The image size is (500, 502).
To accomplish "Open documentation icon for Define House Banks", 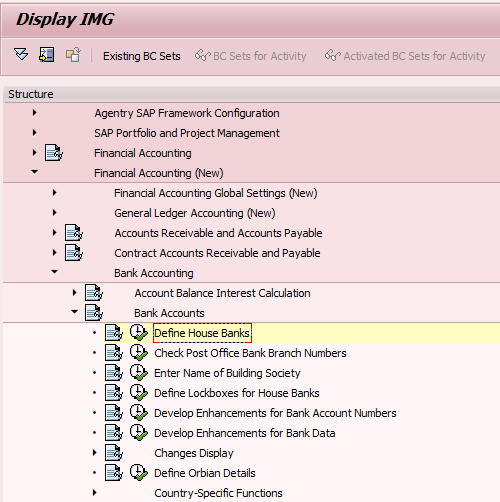I will pos(114,333).
